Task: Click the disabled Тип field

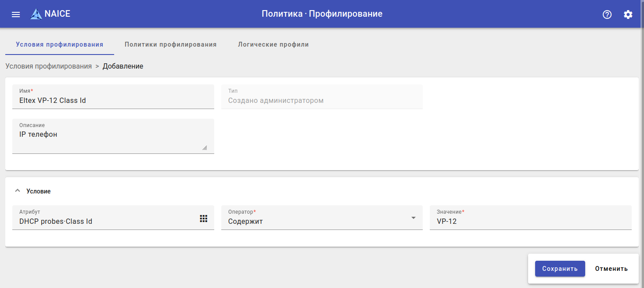Action: click(x=322, y=100)
